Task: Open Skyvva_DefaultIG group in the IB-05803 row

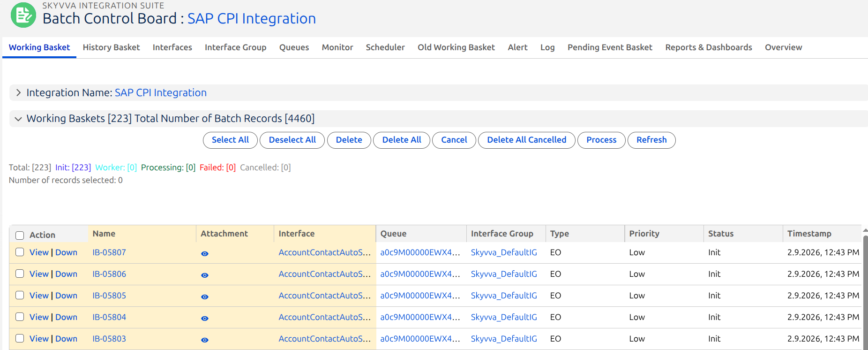Action: pyautogui.click(x=504, y=338)
